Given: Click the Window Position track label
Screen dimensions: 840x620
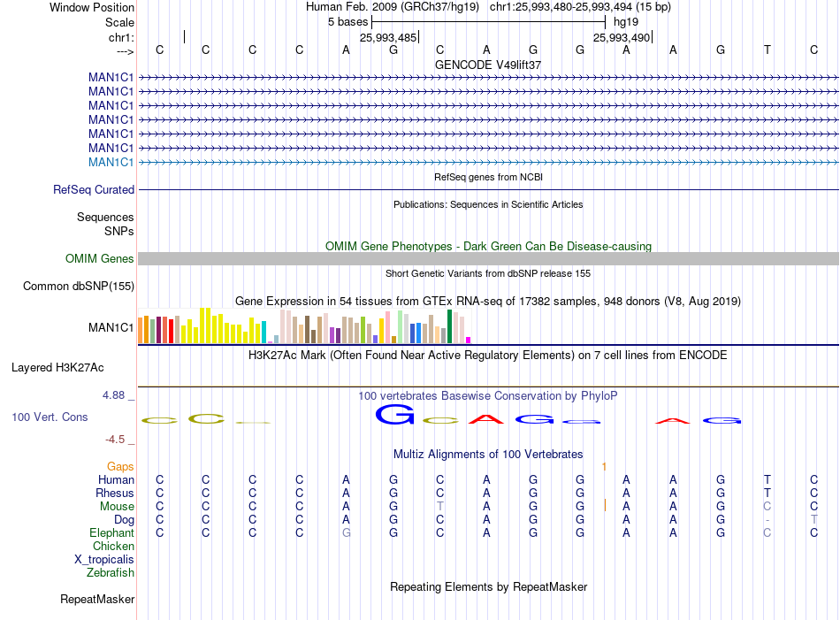Looking at the screenshot, I should click(92, 7).
